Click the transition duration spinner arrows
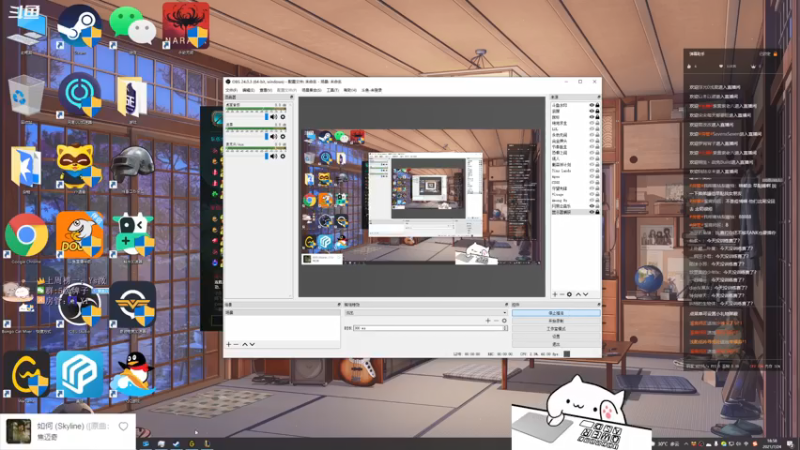Viewport: 800px width, 450px height. click(x=505, y=328)
